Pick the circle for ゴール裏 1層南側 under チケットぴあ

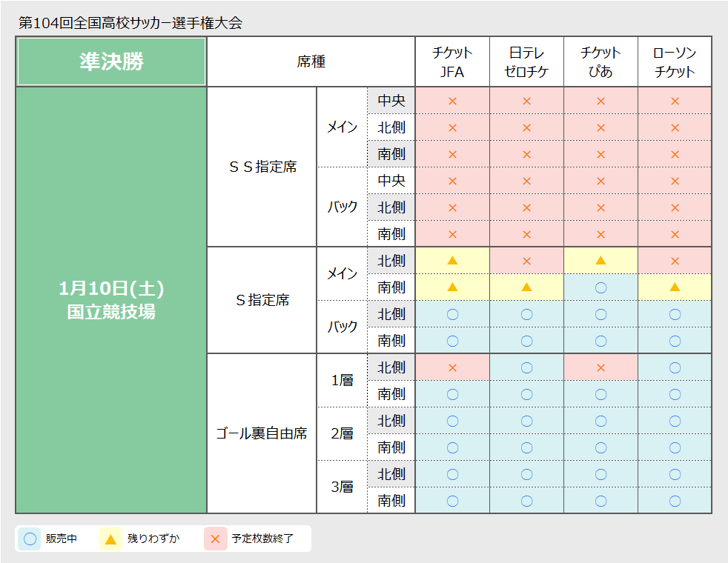(x=600, y=395)
